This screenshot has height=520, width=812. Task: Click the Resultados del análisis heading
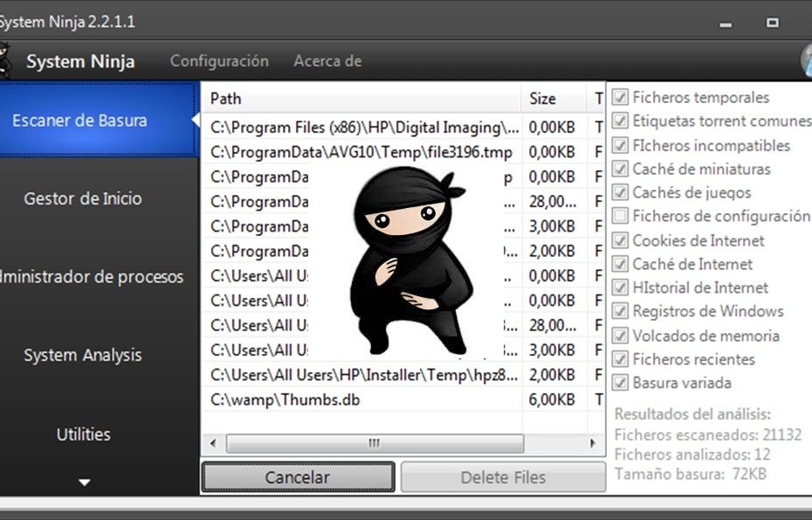click(692, 414)
